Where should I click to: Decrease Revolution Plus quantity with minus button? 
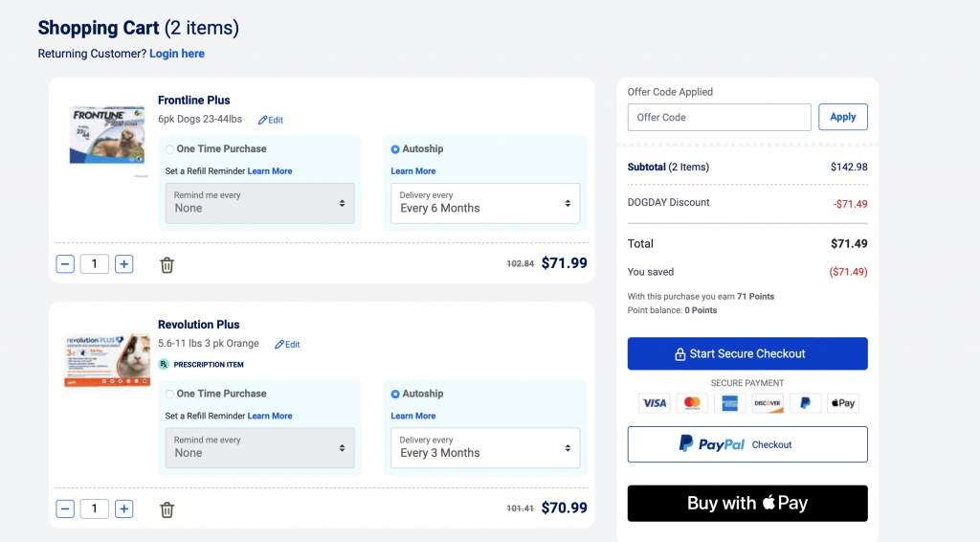point(65,509)
